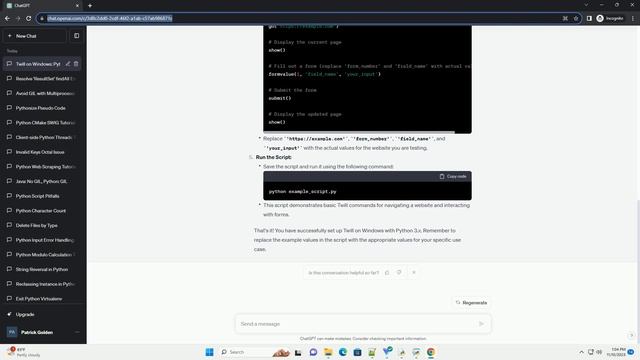Click the Regenerate button
Screen dimensions: 640x360
[x=471, y=303]
